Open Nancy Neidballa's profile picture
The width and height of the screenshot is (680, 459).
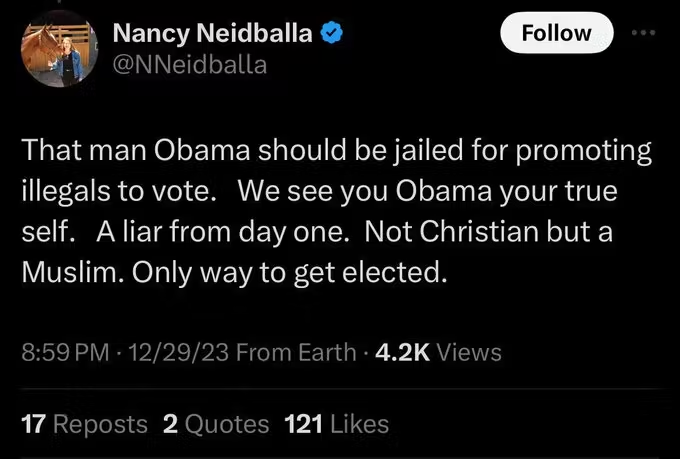[56, 50]
